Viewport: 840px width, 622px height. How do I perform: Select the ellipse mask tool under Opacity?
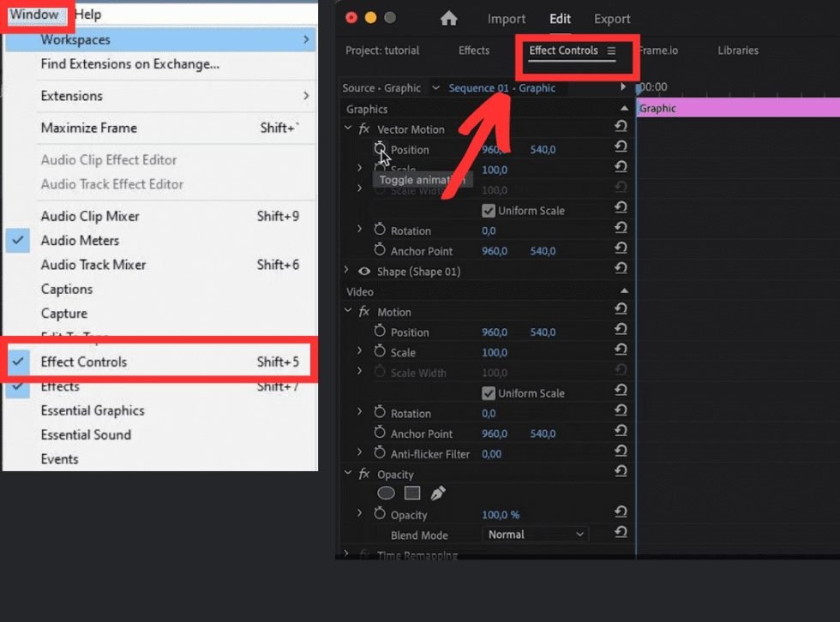pos(387,493)
